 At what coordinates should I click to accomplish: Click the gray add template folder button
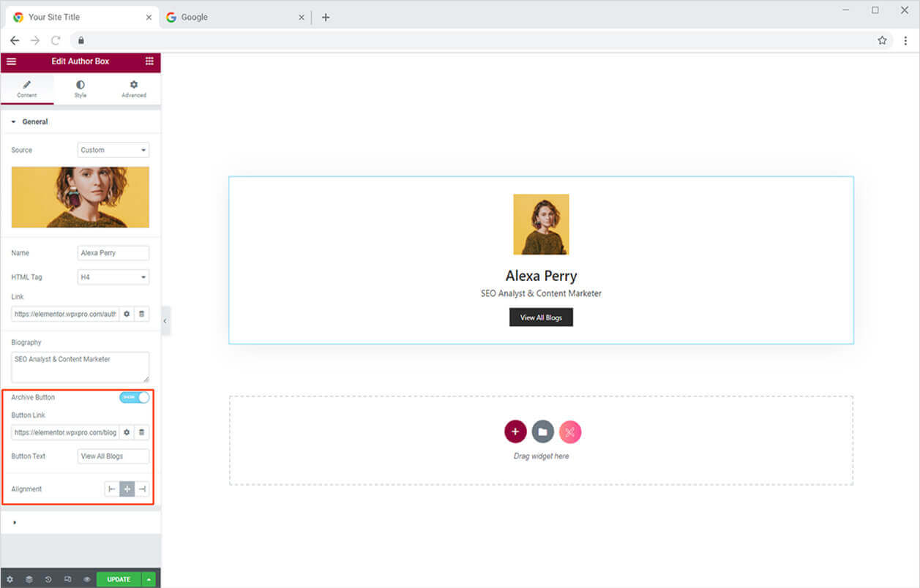click(x=542, y=431)
